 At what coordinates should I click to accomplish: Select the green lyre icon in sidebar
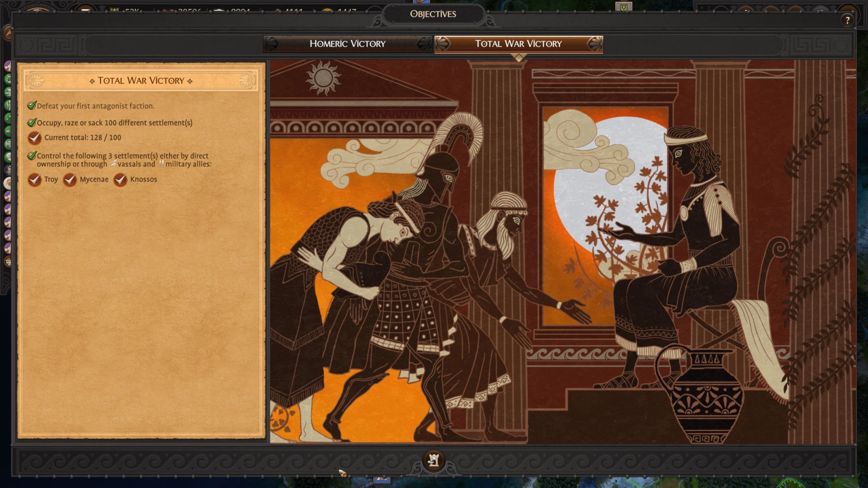point(8,79)
